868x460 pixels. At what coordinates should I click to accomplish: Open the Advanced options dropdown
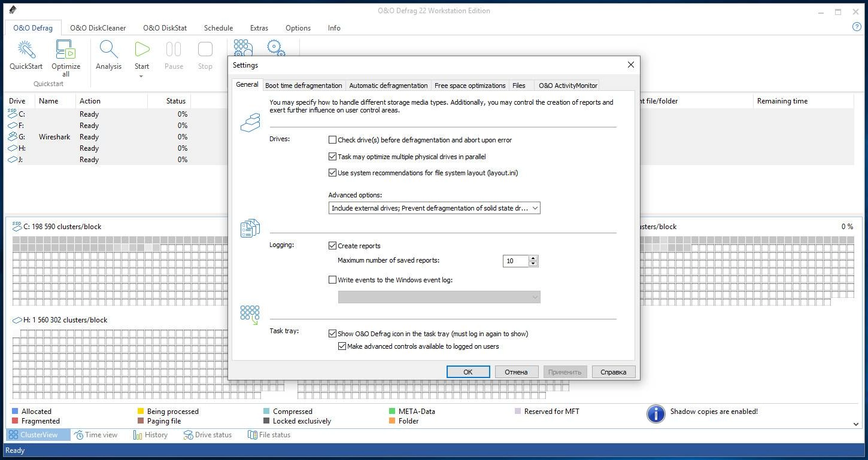click(435, 208)
